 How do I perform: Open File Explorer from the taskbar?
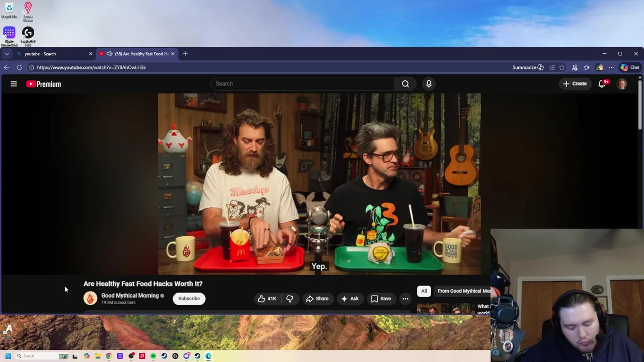coord(98,356)
